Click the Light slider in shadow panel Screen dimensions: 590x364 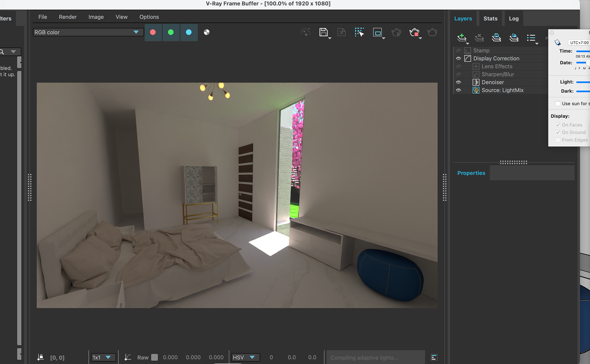583,82
